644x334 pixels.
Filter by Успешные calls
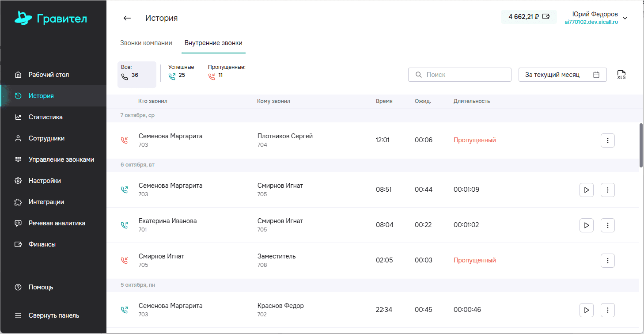click(x=181, y=72)
